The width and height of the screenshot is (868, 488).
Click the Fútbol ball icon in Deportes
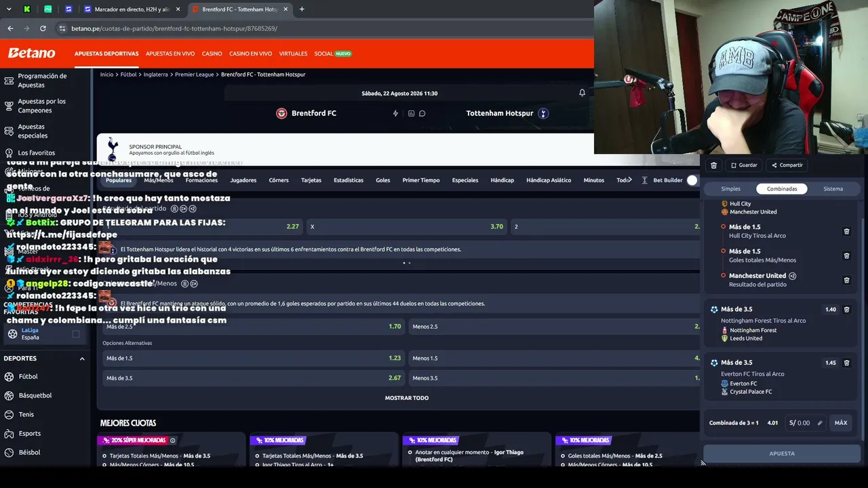click(x=9, y=377)
